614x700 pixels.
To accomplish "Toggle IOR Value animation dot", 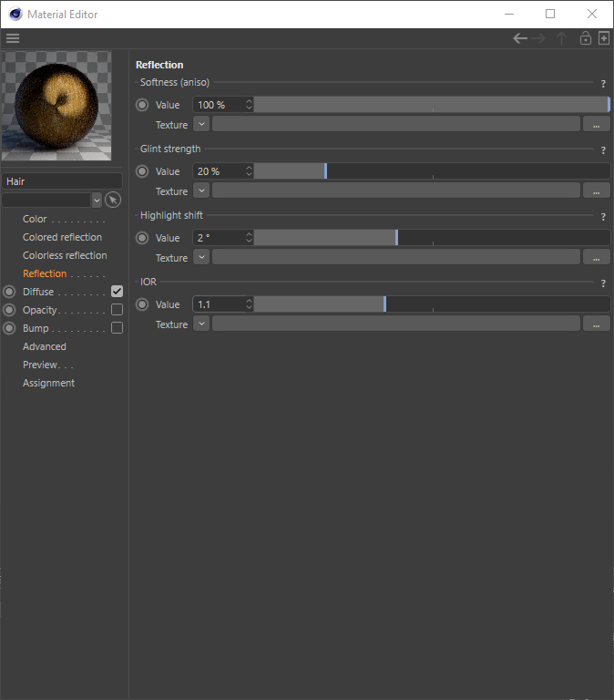I will [x=142, y=304].
